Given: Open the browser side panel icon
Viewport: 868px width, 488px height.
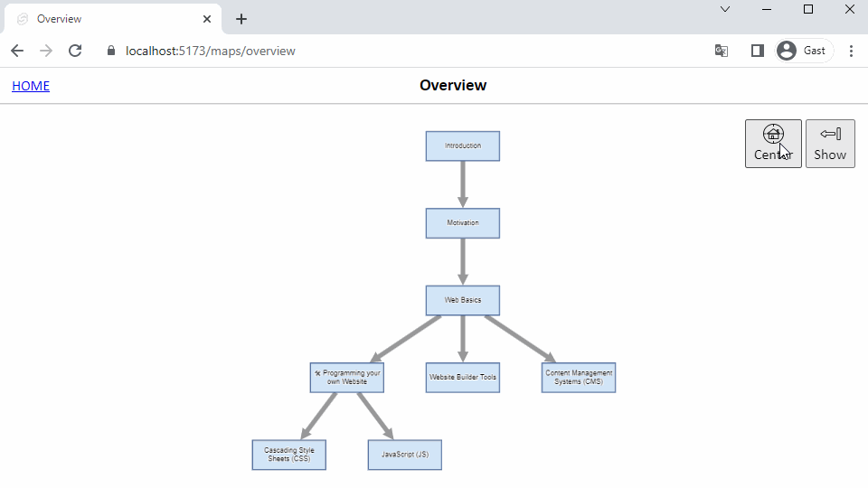Looking at the screenshot, I should pyautogui.click(x=758, y=51).
